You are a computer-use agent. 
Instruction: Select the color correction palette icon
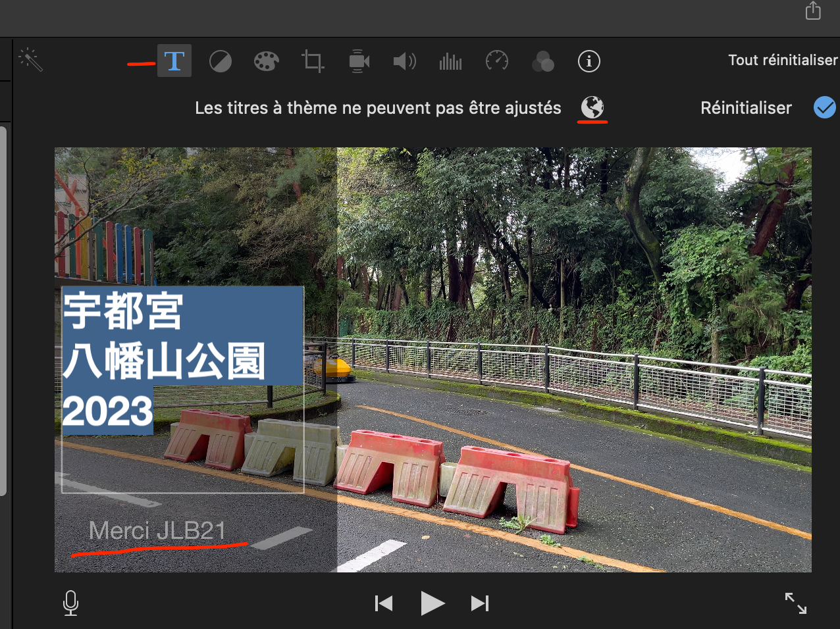click(x=266, y=61)
